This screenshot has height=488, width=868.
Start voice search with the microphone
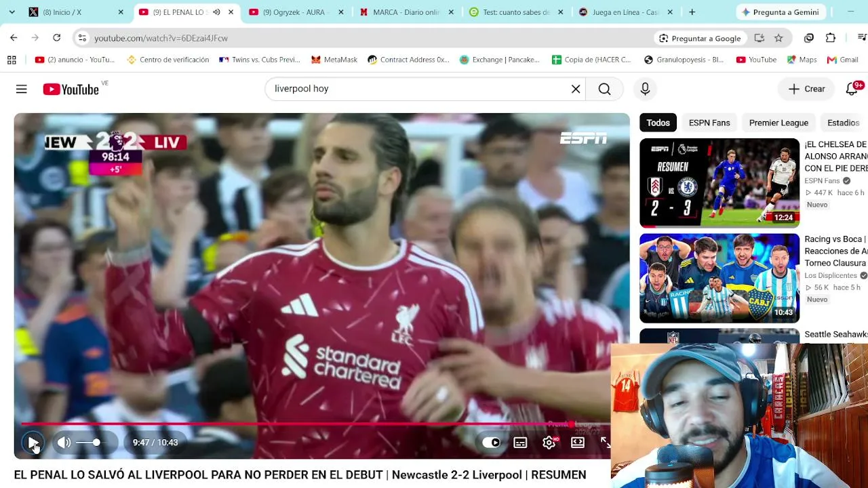click(x=645, y=89)
